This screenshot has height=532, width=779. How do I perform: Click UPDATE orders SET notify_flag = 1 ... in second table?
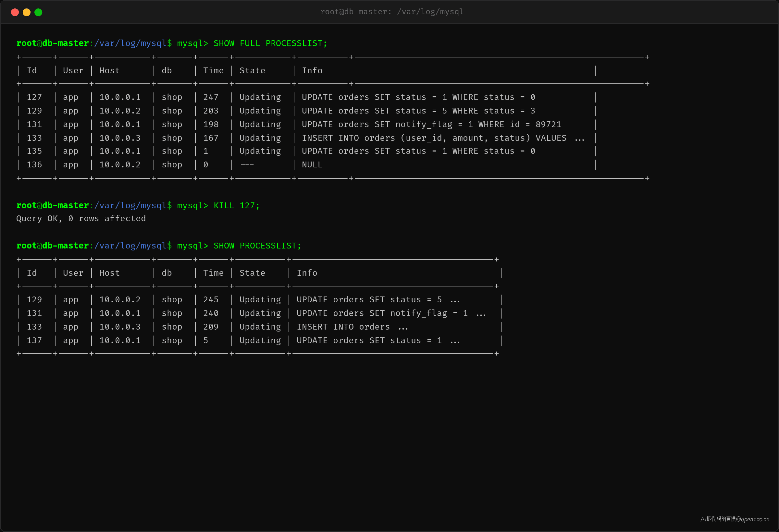[391, 314]
